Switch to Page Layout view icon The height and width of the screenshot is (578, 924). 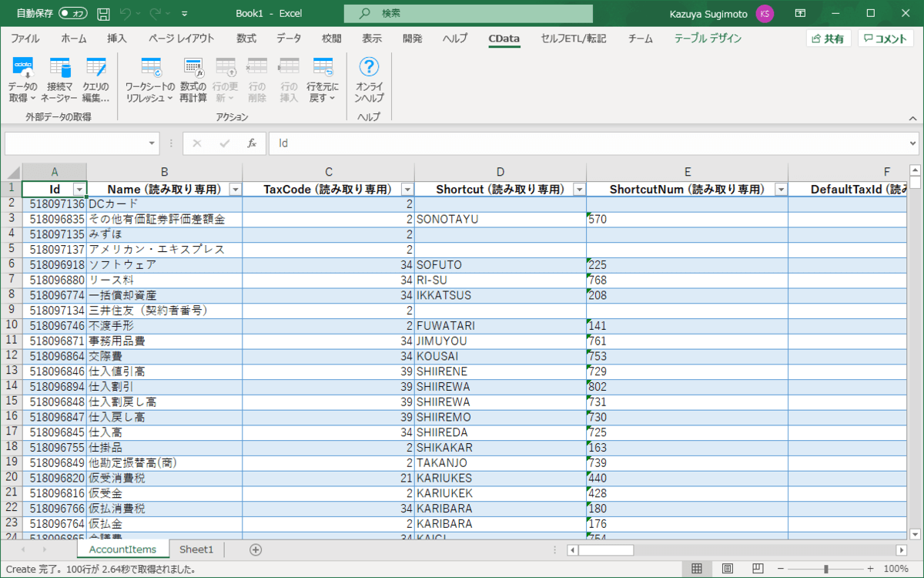pyautogui.click(x=727, y=569)
